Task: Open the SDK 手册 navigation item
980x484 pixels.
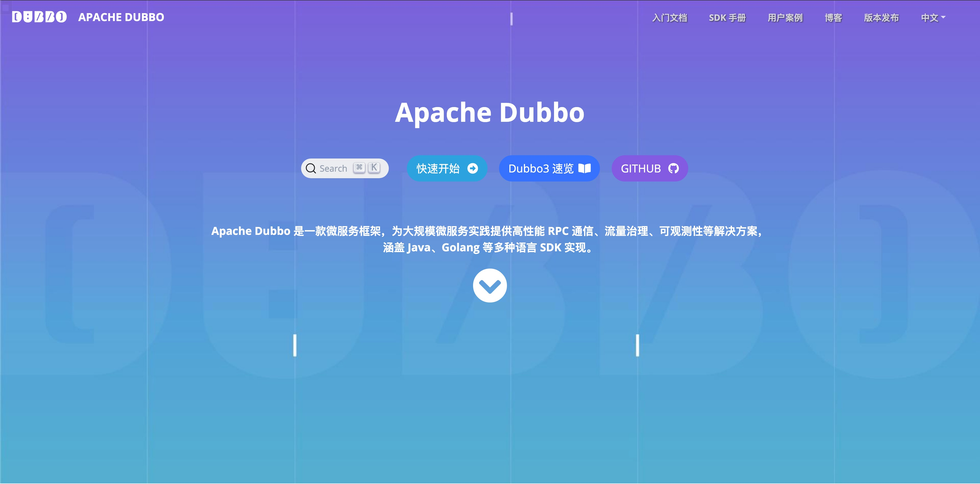Action: pyautogui.click(x=727, y=18)
